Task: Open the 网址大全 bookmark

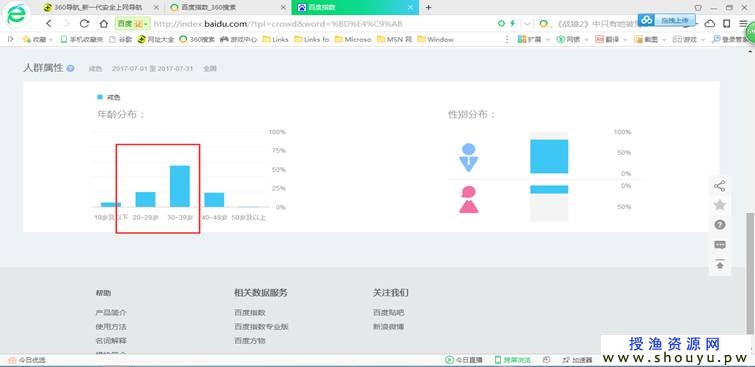Action: [x=156, y=39]
